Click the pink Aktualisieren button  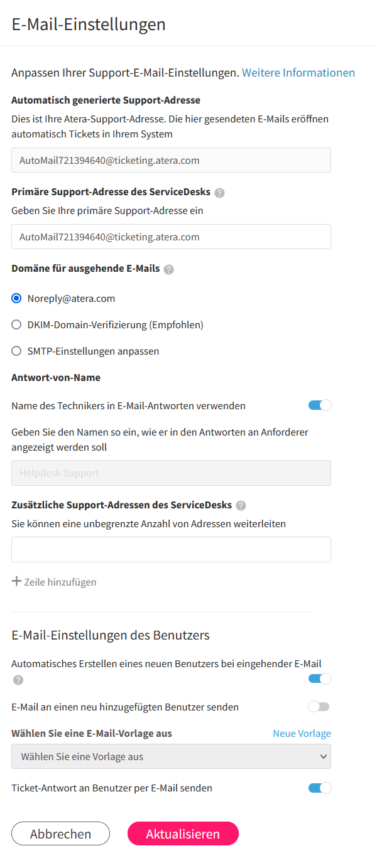[x=183, y=833]
